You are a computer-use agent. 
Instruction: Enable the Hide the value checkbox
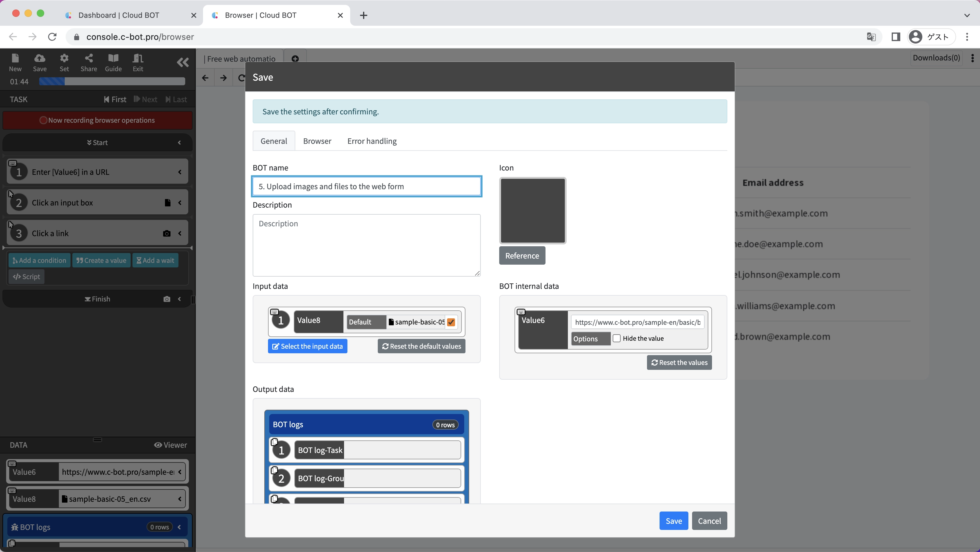coord(617,338)
